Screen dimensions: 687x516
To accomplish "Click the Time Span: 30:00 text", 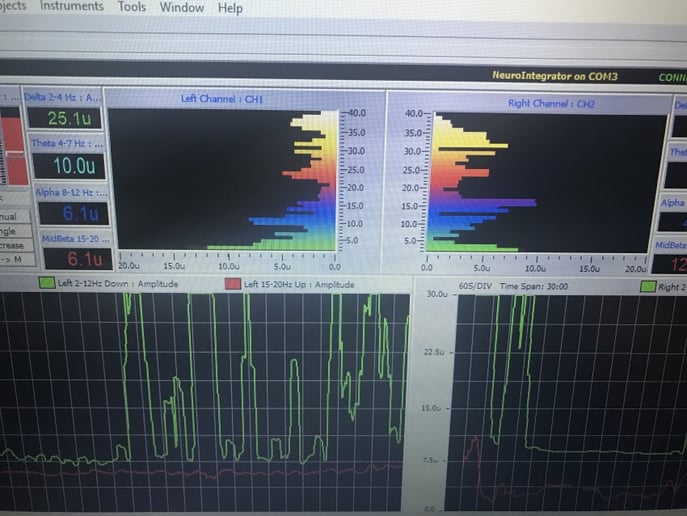I will [534, 286].
